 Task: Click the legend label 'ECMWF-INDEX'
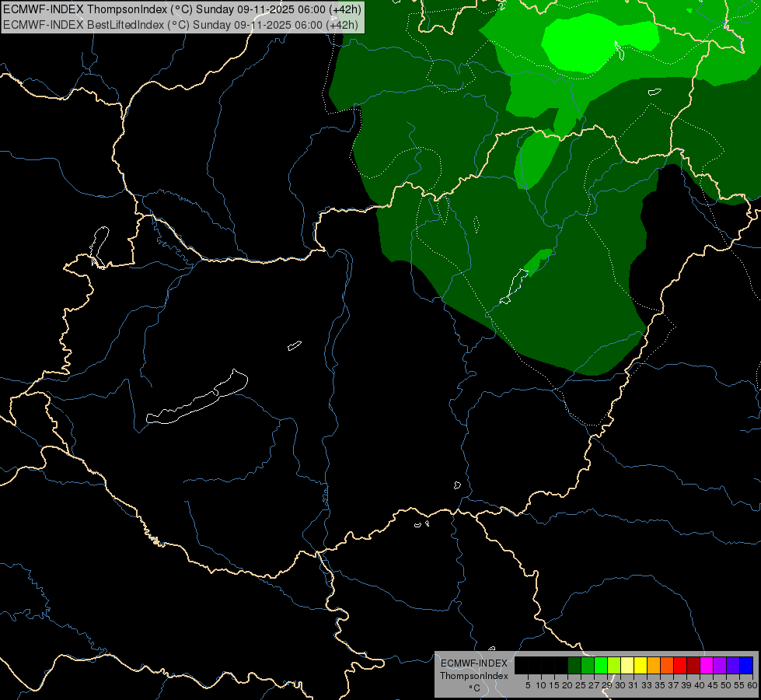coord(474,663)
